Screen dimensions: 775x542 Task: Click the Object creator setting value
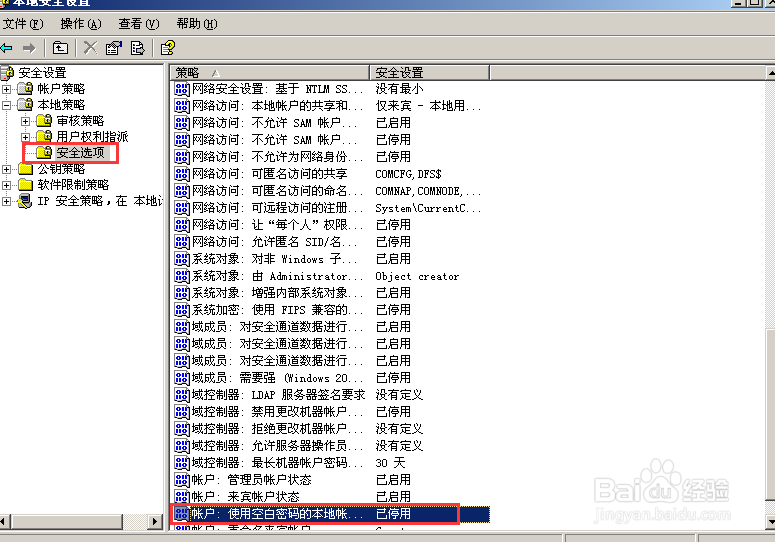pos(417,276)
